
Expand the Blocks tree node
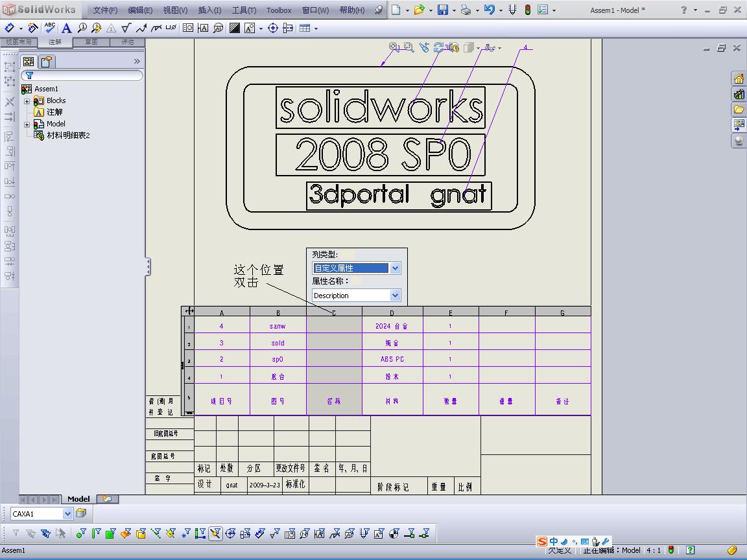click(27, 101)
